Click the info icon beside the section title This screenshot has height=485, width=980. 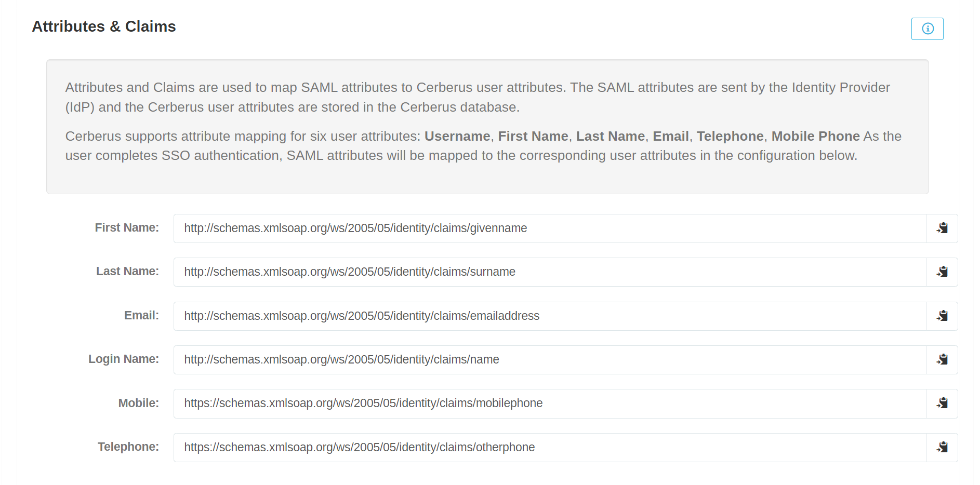(927, 29)
